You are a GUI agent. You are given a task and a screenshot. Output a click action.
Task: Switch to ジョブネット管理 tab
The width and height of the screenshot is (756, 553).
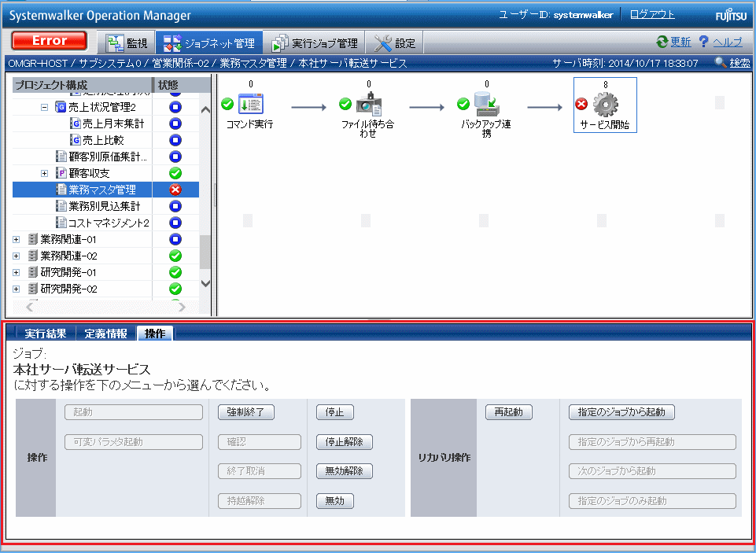click(208, 43)
